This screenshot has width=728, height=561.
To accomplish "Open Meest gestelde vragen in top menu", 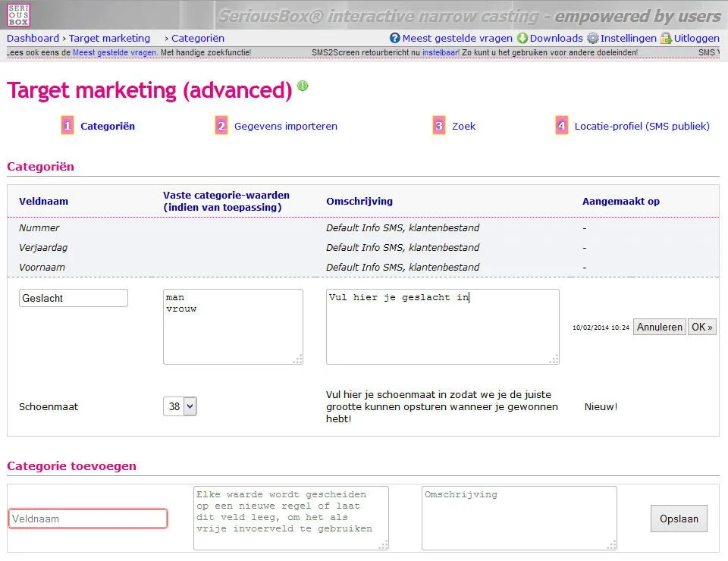I will pos(457,38).
